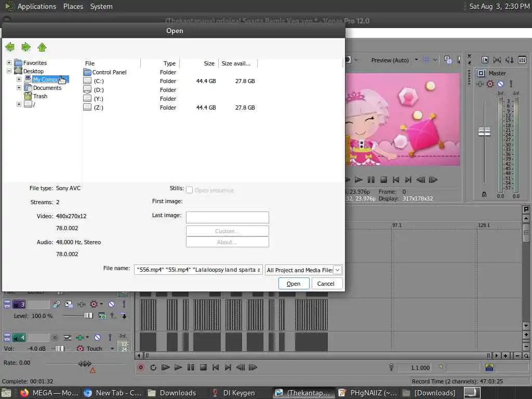Copy snapshot to clipboard in preview toolbar

coord(447,60)
